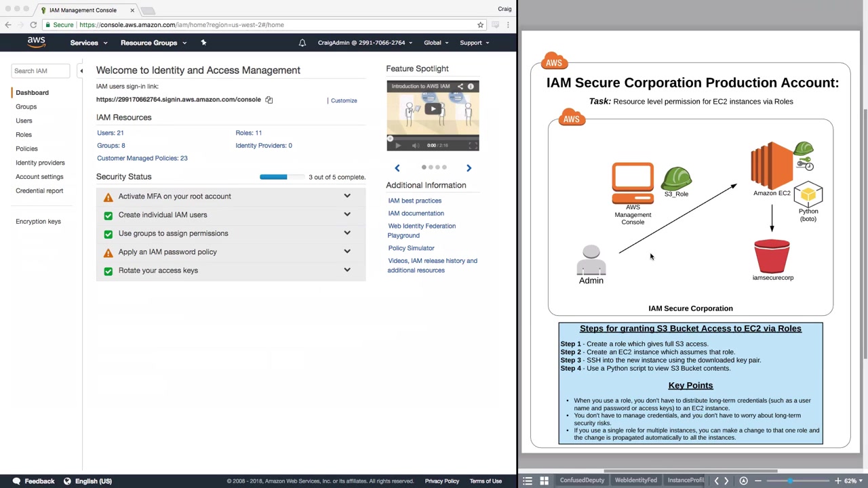Open Identity providers in the IAM sidebar
The image size is (868, 488).
40,163
